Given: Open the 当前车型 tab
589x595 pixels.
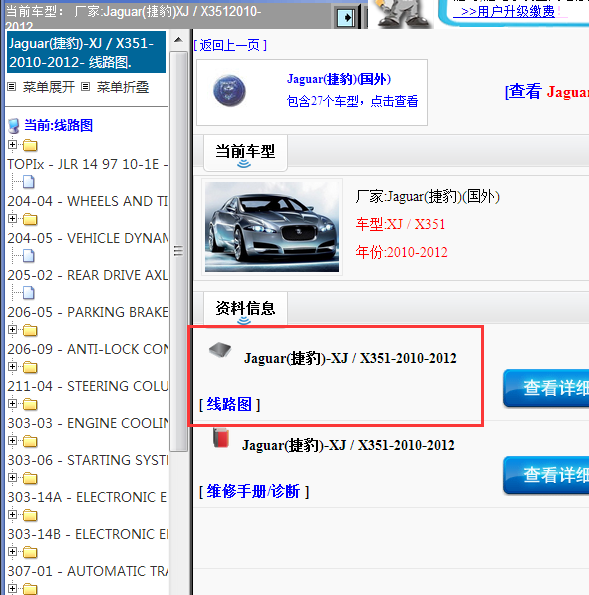Looking at the screenshot, I should pyautogui.click(x=245, y=153).
